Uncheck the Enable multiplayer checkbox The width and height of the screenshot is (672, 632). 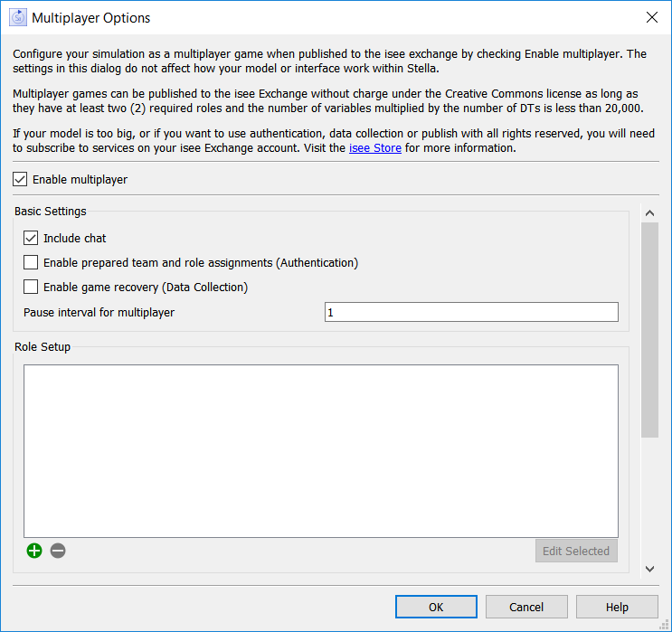[x=20, y=179]
